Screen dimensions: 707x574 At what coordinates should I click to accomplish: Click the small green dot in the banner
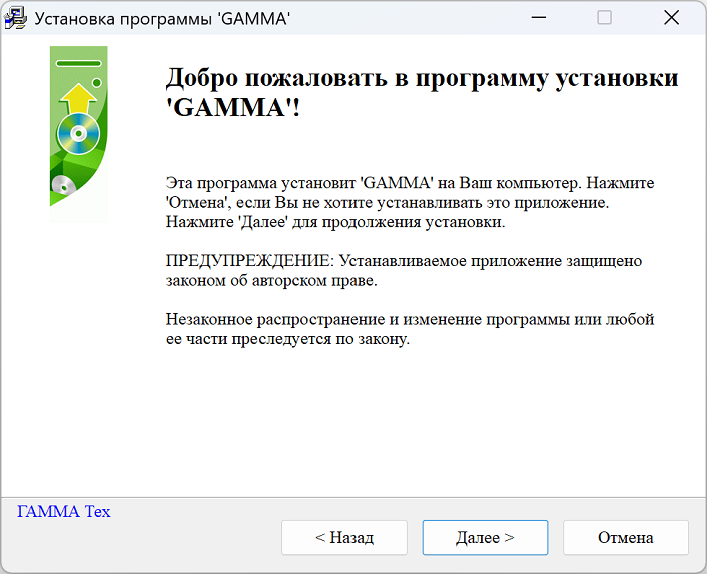pyautogui.click(x=97, y=82)
